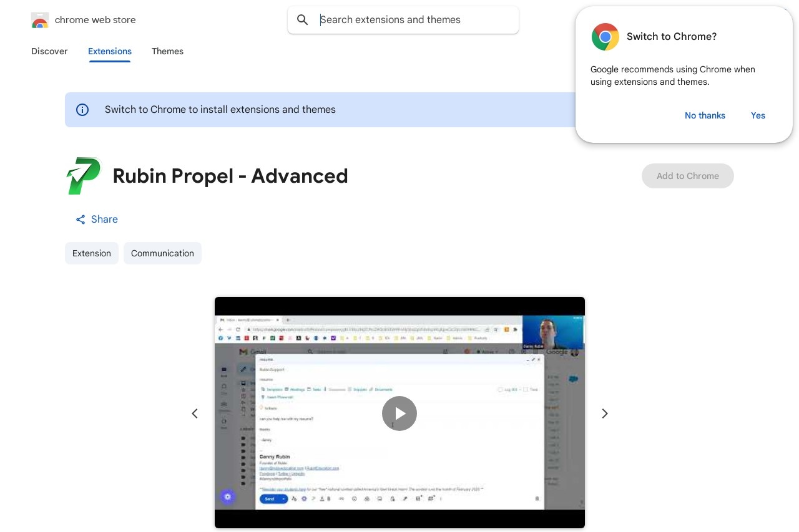The width and height of the screenshot is (799, 532).
Task: Click the search magnifier icon
Action: click(303, 20)
